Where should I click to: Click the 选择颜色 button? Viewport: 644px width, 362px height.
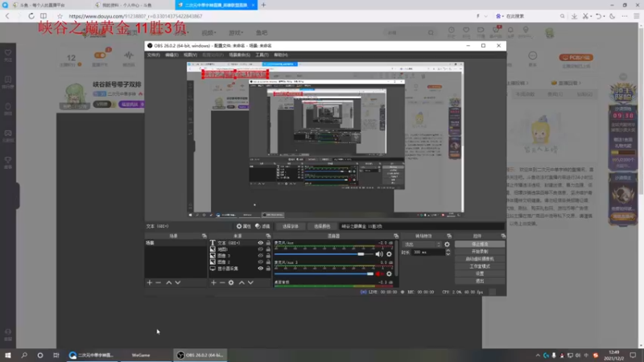point(322,226)
